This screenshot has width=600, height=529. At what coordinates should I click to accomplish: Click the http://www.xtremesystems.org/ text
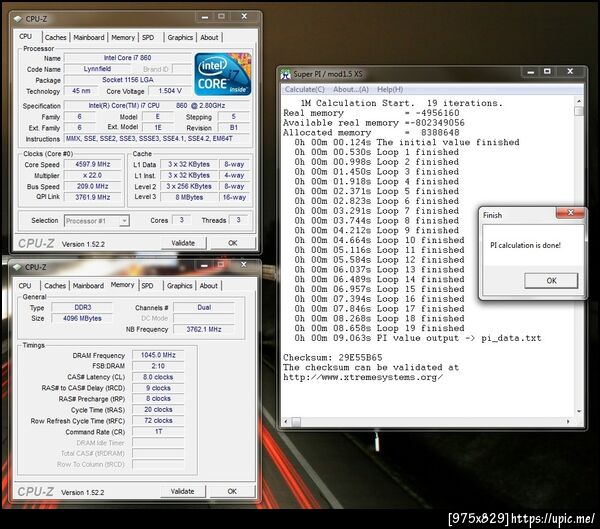363,377
